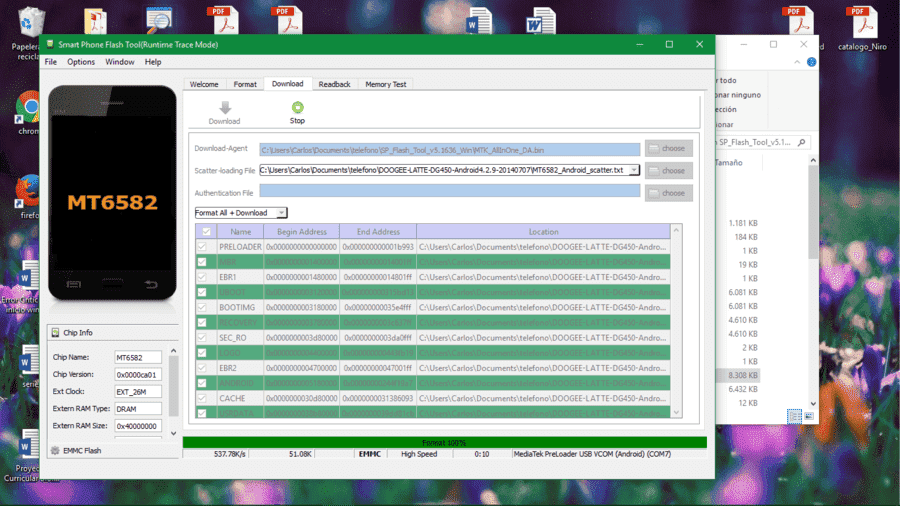Viewport: 900px width, 506px height.
Task: Sort by Begin Address column header
Action: (302, 232)
